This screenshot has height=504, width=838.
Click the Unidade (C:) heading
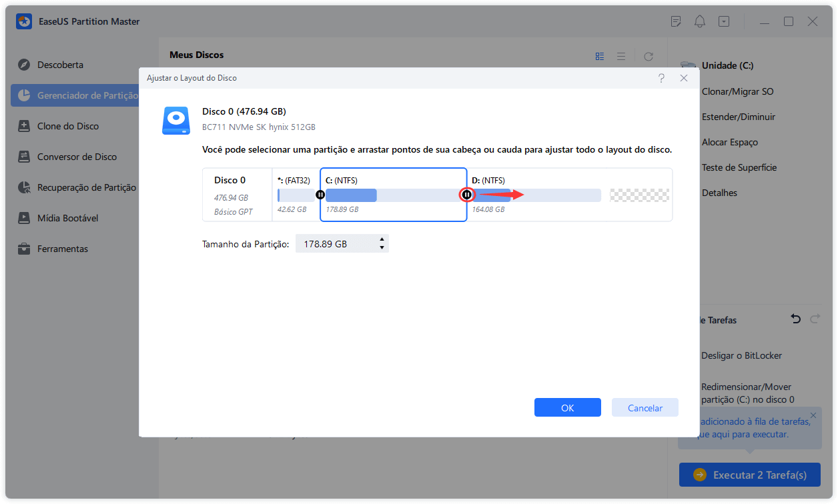pyautogui.click(x=728, y=66)
